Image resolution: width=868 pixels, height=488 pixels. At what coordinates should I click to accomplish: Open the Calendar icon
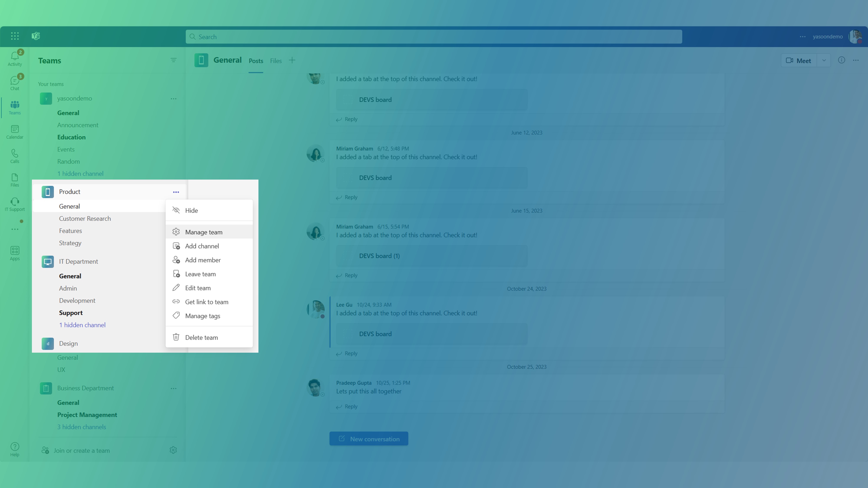15,131
